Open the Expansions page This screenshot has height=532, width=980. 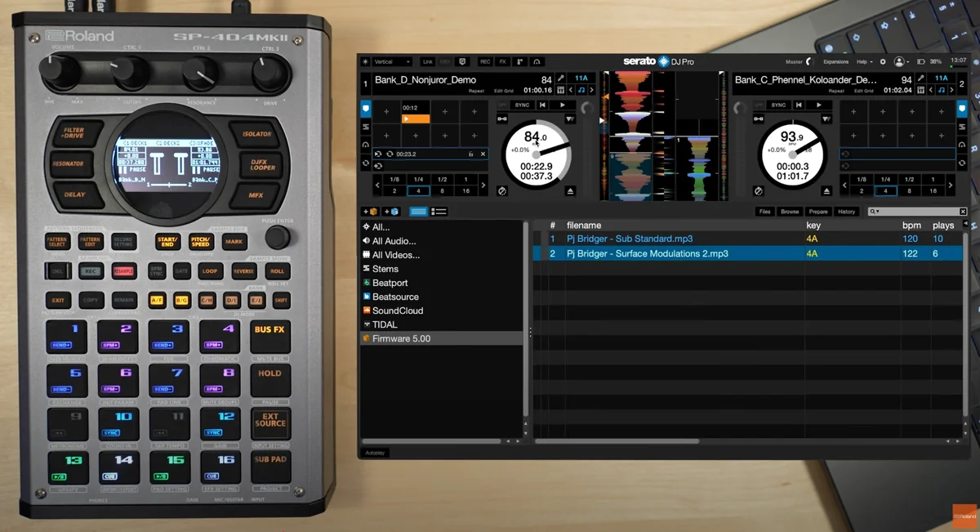click(836, 61)
